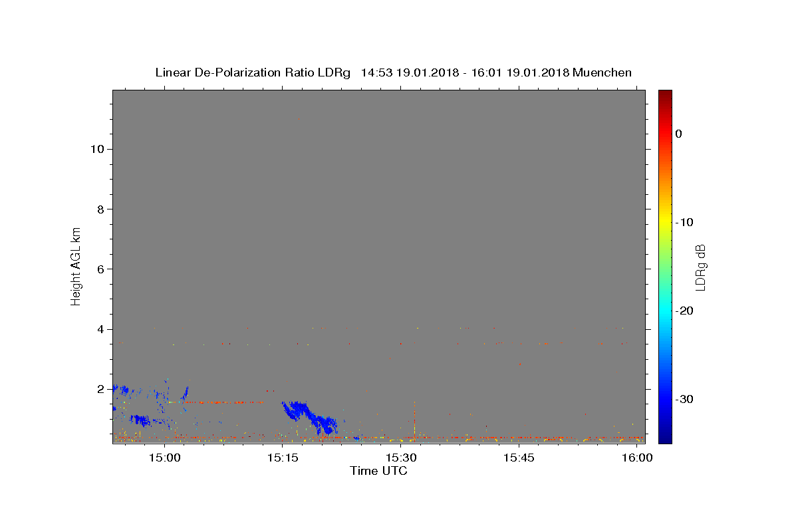Viewport: 798px width, 532px height.
Task: Click the 15:45 time tick label
Action: pos(519,458)
